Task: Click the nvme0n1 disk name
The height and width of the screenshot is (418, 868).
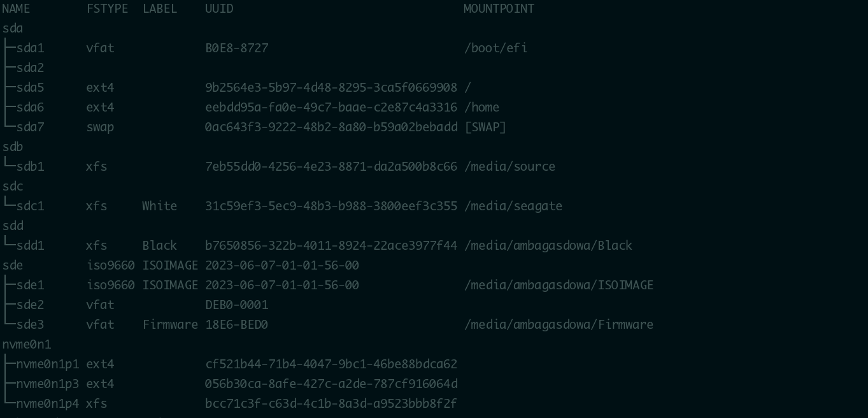Action: (27, 344)
